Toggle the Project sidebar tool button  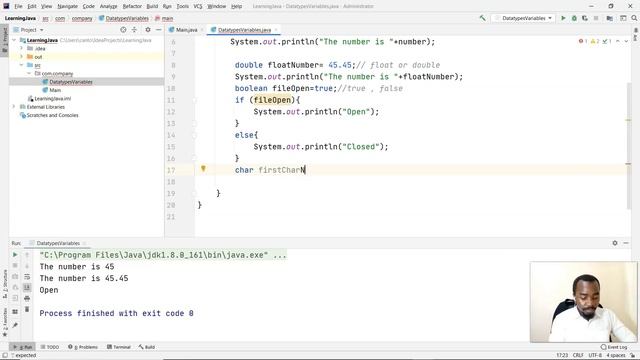point(4,39)
